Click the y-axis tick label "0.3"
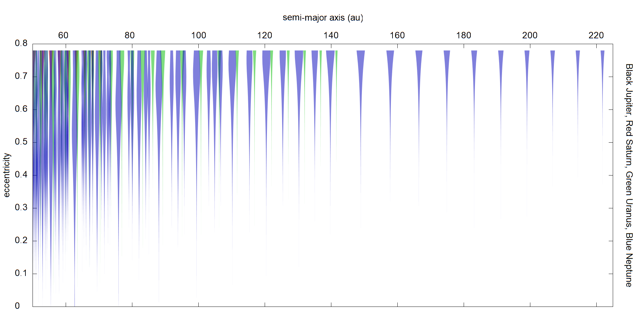Image resolution: width=644 pixels, height=322 pixels. [x=21, y=208]
